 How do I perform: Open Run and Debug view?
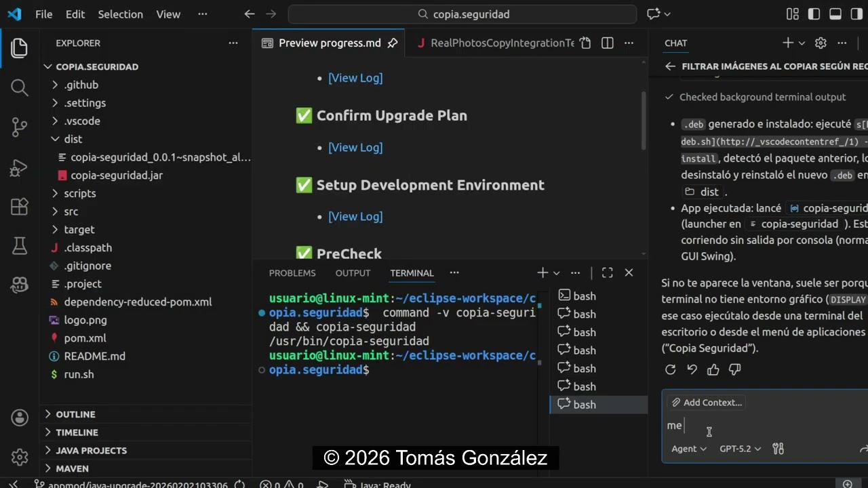(x=20, y=167)
